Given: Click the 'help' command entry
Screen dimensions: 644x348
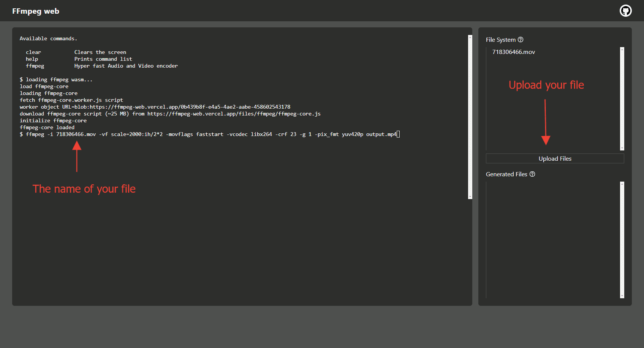Looking at the screenshot, I should [32, 59].
